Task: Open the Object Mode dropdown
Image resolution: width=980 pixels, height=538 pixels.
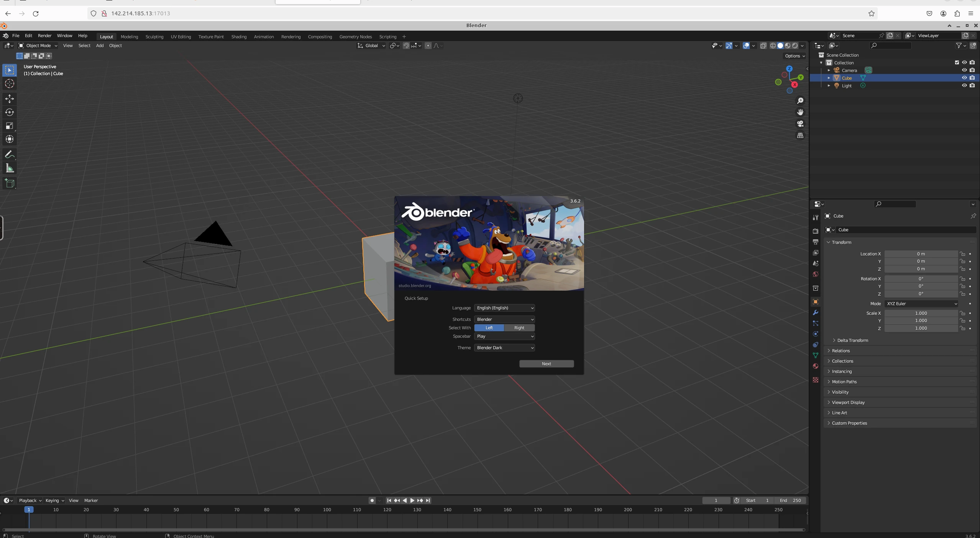Action: (38, 46)
